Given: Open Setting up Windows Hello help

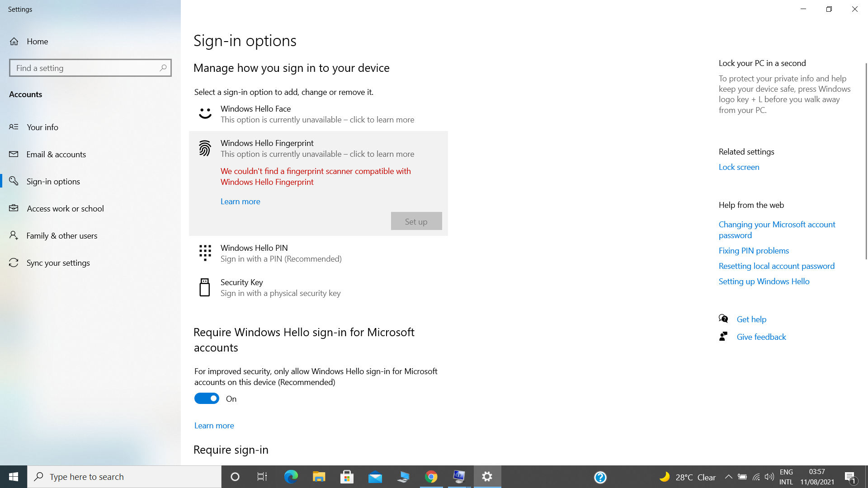Looking at the screenshot, I should coord(764,281).
